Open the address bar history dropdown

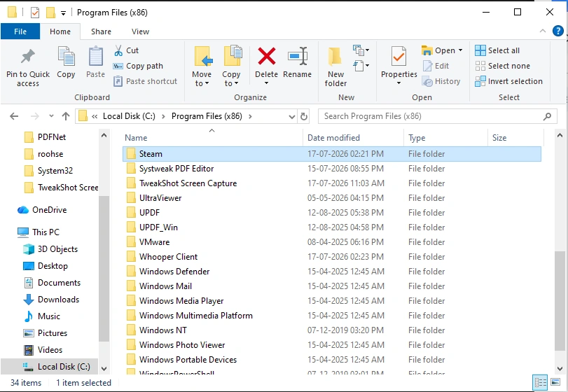pos(291,117)
